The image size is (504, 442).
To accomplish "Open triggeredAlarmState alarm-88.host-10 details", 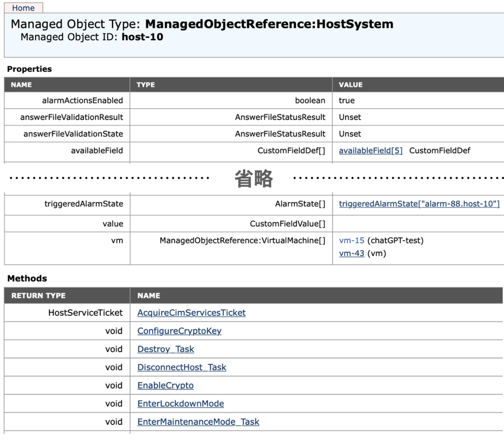I will click(420, 204).
